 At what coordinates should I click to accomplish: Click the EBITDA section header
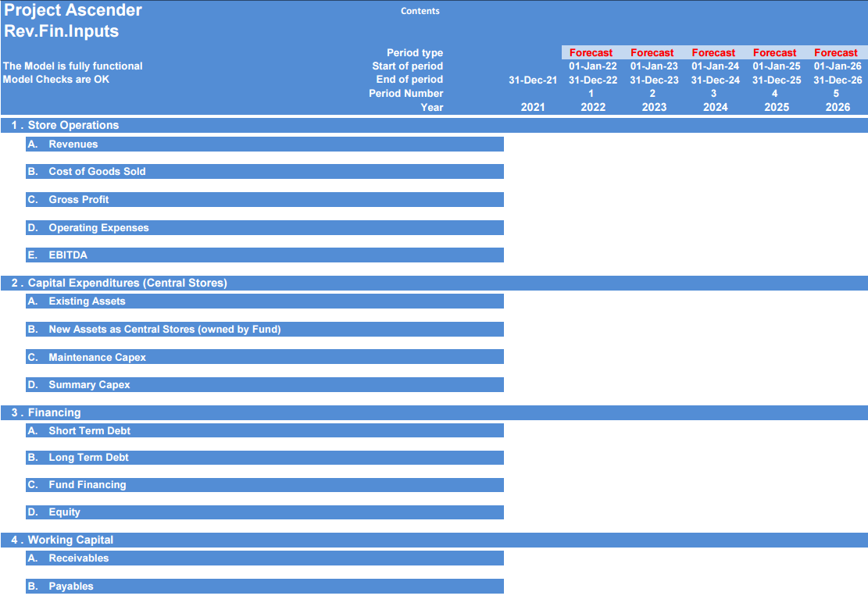265,255
